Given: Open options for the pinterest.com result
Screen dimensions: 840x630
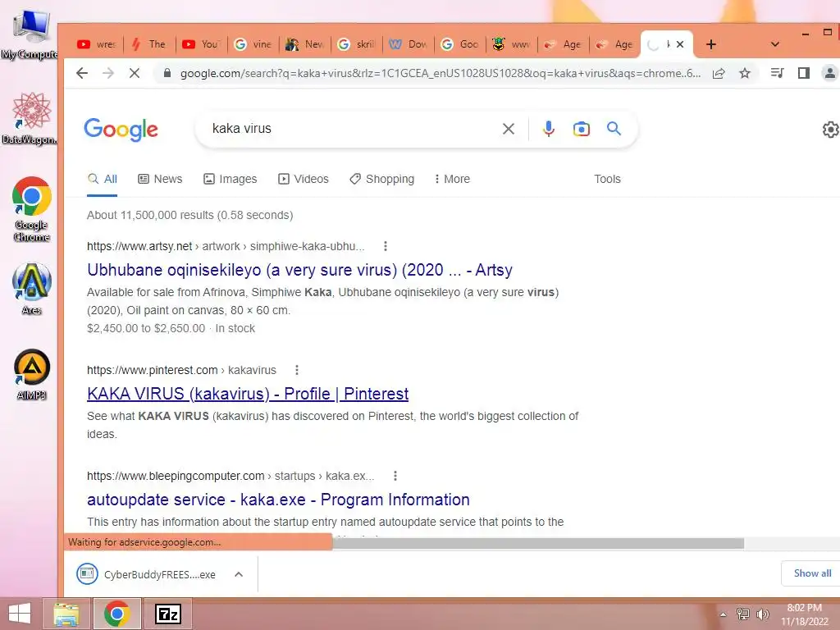Looking at the screenshot, I should pos(297,370).
